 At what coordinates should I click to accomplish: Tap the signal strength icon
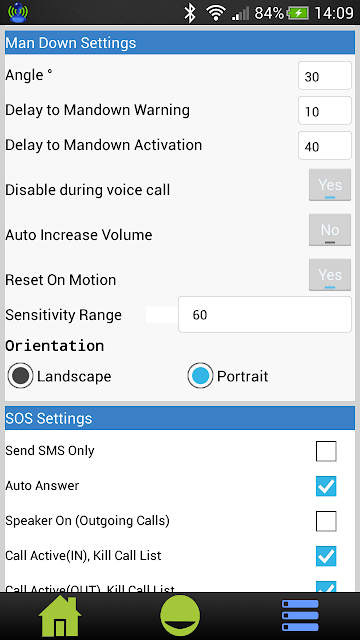click(x=240, y=14)
